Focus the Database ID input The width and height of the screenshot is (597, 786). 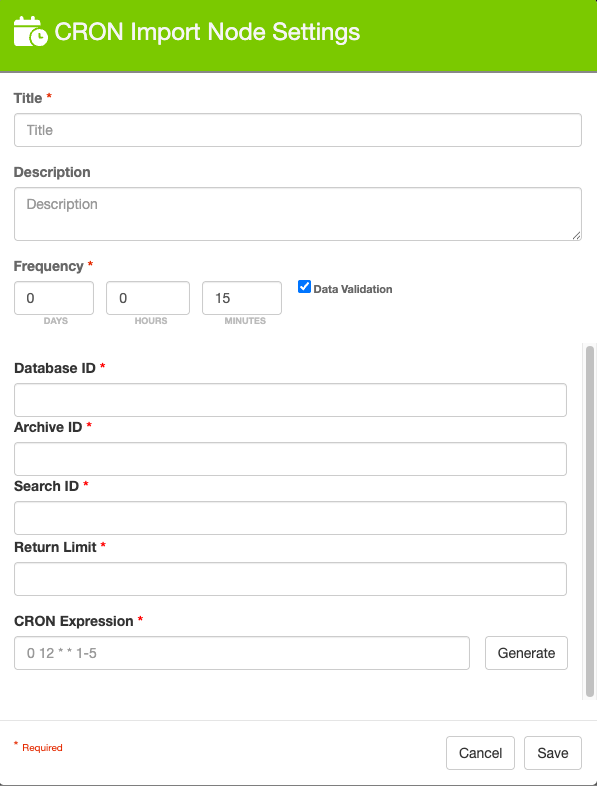[290, 400]
